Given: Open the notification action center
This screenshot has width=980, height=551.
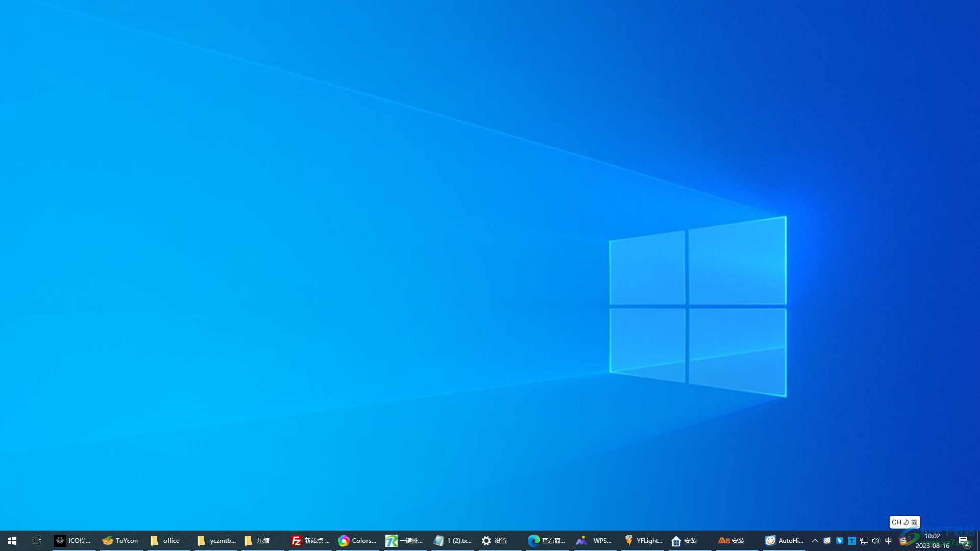Looking at the screenshot, I should tap(964, 541).
